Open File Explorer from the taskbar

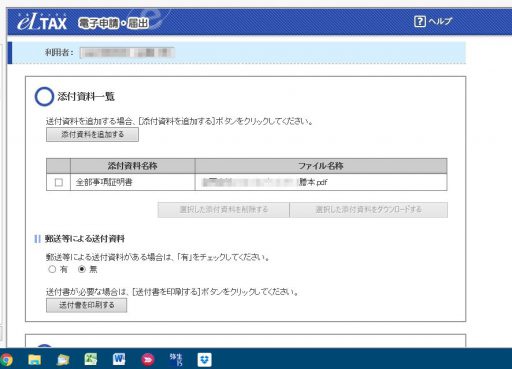tap(34, 360)
